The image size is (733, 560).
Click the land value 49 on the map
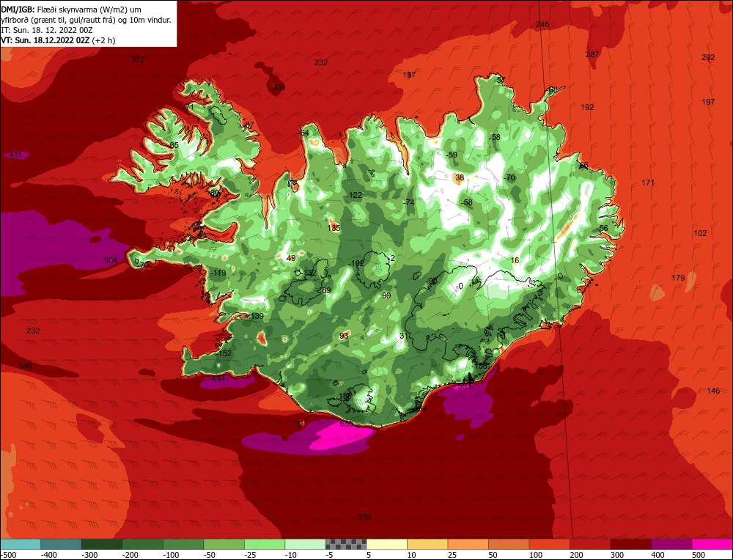point(291,258)
